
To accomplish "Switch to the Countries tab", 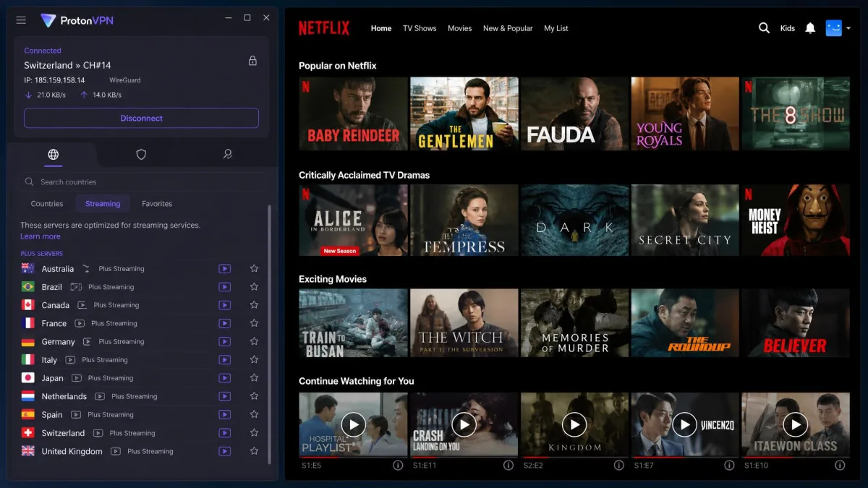I will pos(47,204).
